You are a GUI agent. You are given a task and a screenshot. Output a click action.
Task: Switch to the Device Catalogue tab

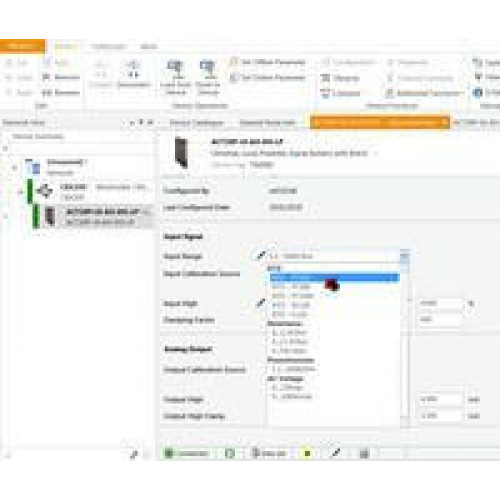(196, 123)
